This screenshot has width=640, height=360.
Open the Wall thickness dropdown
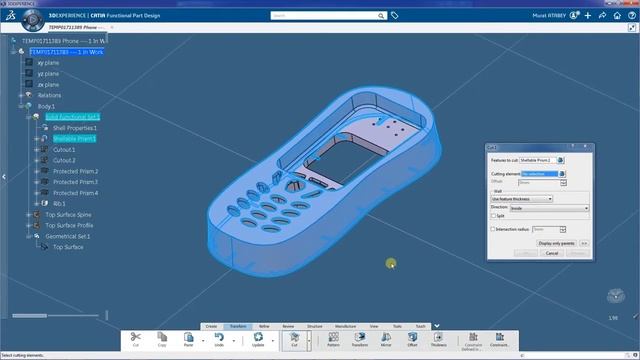522,199
